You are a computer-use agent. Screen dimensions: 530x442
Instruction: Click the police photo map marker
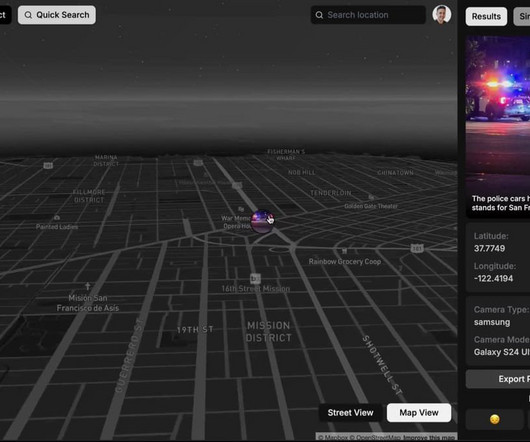click(x=262, y=221)
